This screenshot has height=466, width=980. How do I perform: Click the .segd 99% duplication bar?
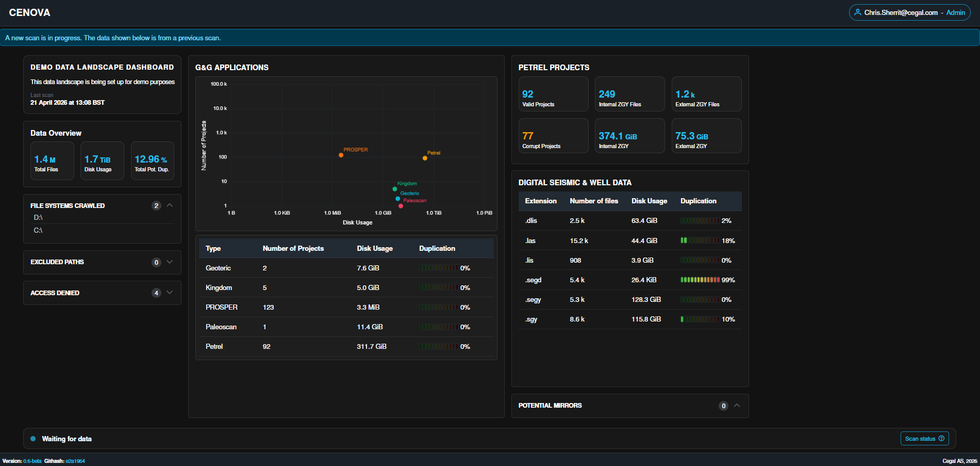[700, 280]
